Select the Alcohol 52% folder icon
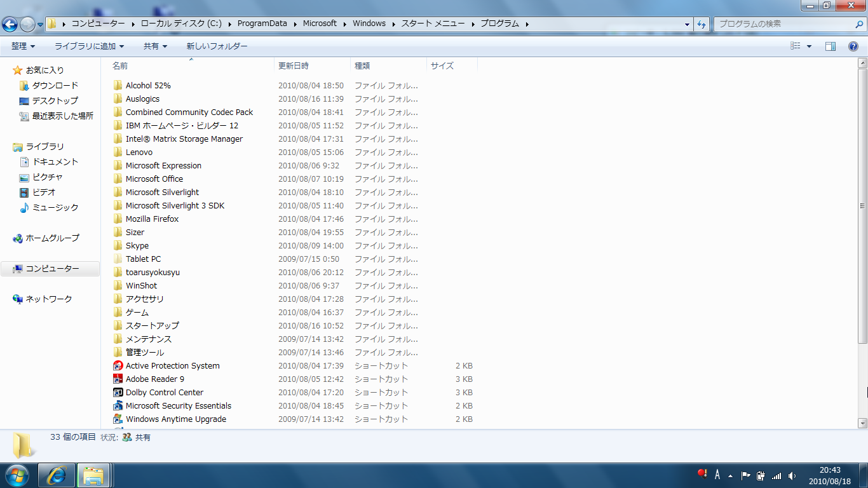The height and width of the screenshot is (488, 868). 118,85
